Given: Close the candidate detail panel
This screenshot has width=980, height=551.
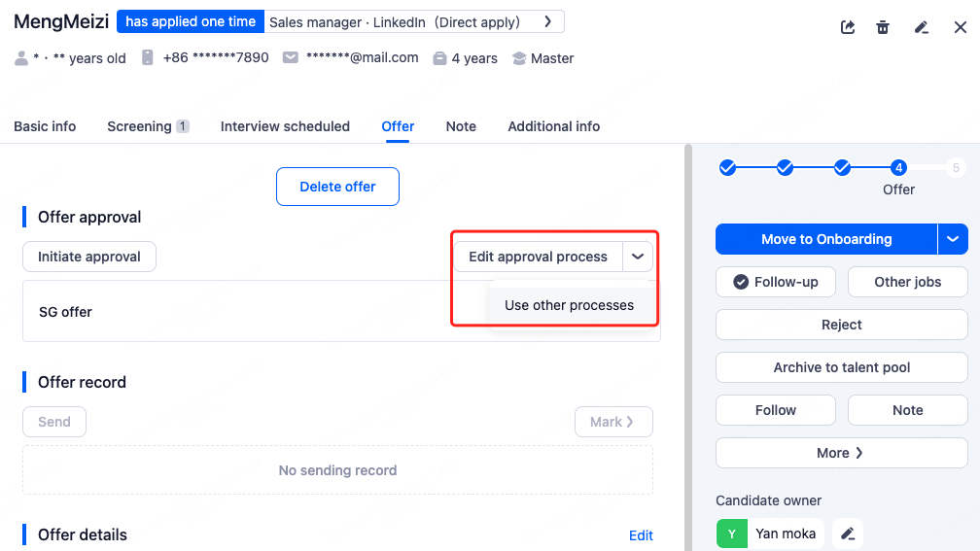Looking at the screenshot, I should point(961,27).
